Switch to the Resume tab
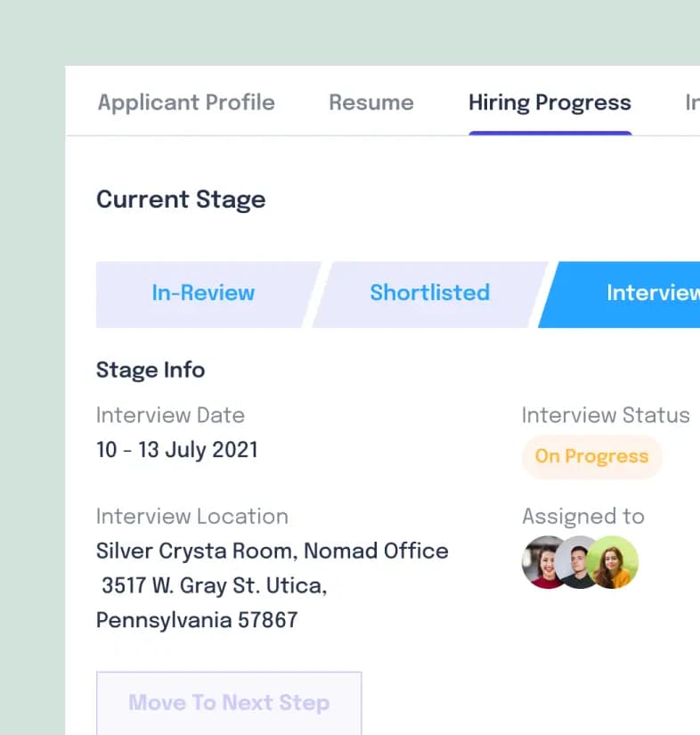This screenshot has width=700, height=735. [x=370, y=102]
